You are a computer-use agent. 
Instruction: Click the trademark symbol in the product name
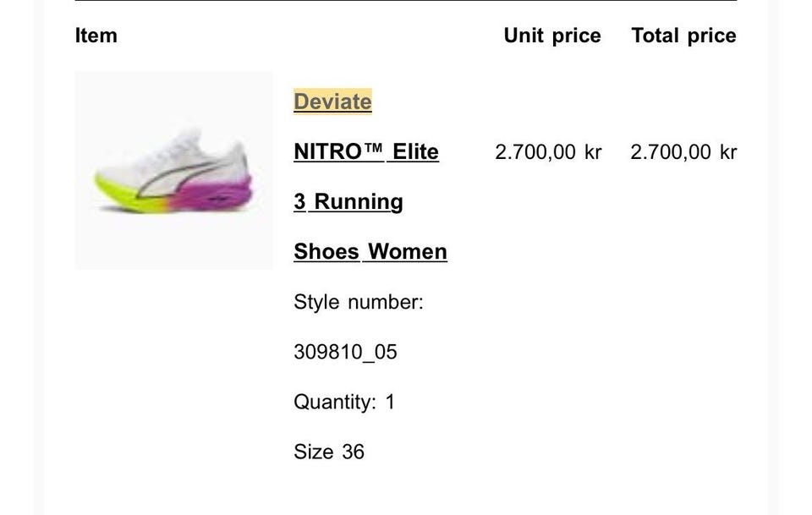point(374,150)
